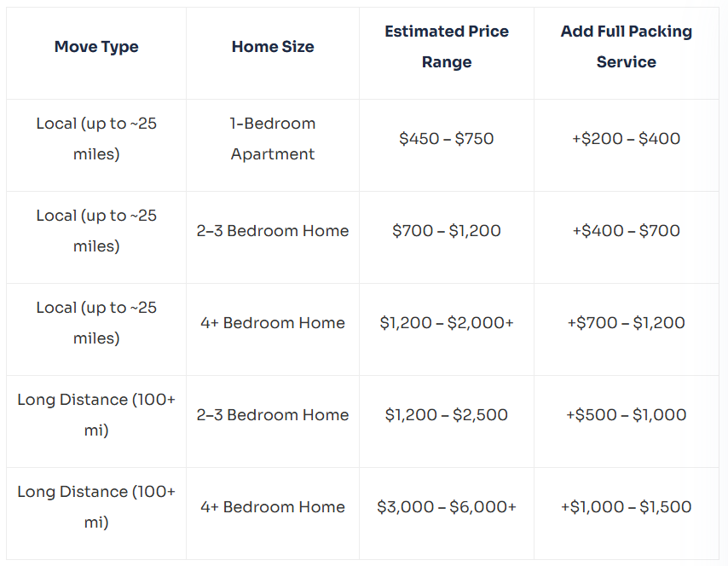Click the +$200 – $400 packing cell

627,139
